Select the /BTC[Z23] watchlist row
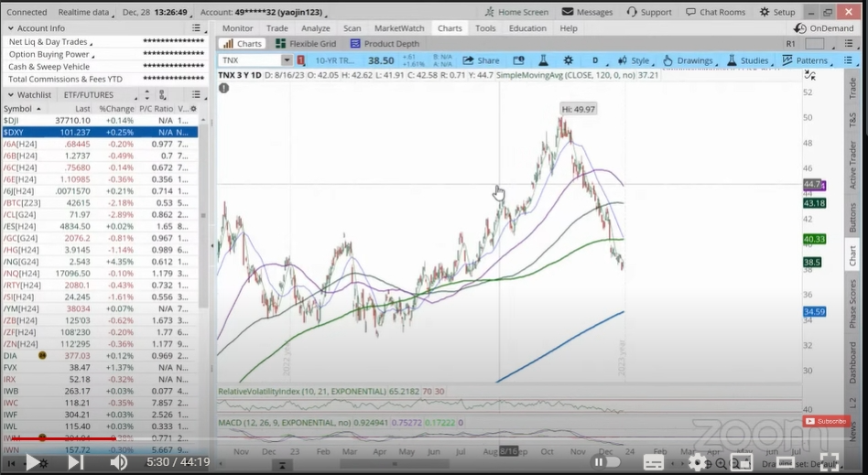This screenshot has width=868, height=475. [100, 203]
